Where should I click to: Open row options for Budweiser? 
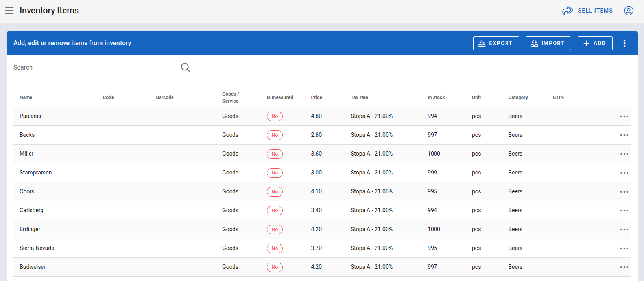pos(624,267)
